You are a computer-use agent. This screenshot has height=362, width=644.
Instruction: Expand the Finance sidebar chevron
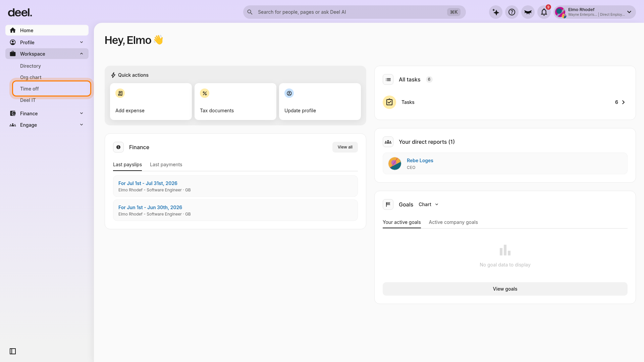tap(82, 113)
